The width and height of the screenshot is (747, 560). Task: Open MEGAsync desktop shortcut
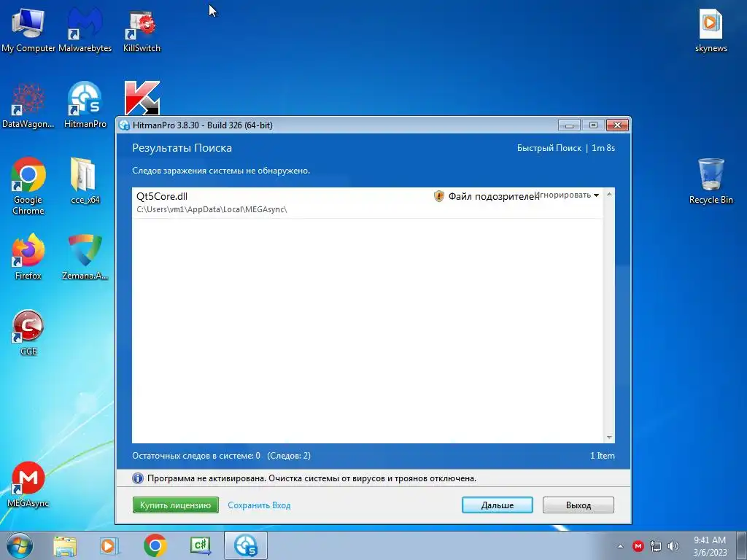(28, 484)
